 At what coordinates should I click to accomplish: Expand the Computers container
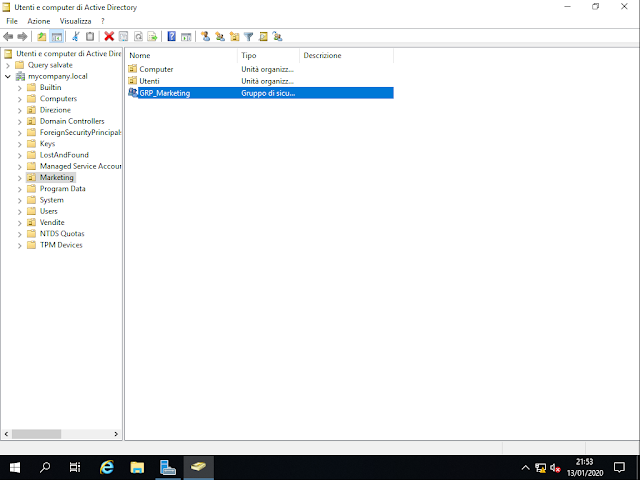point(20,99)
